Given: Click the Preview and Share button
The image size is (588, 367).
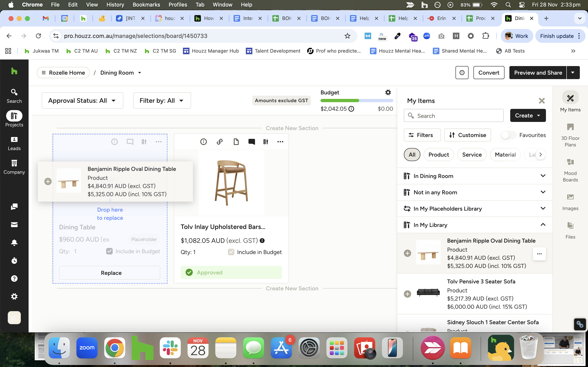Looking at the screenshot, I should click(538, 73).
